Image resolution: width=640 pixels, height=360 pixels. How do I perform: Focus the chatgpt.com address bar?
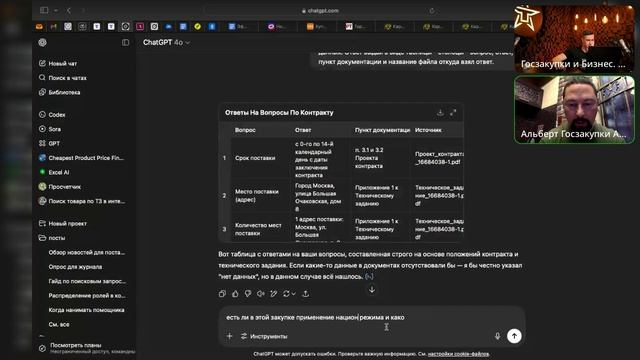pyautogui.click(x=320, y=11)
